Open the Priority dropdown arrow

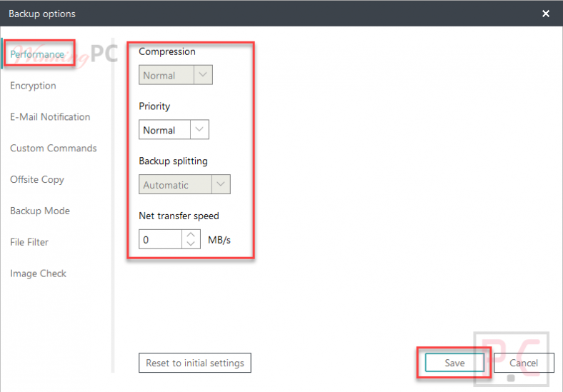click(x=199, y=129)
